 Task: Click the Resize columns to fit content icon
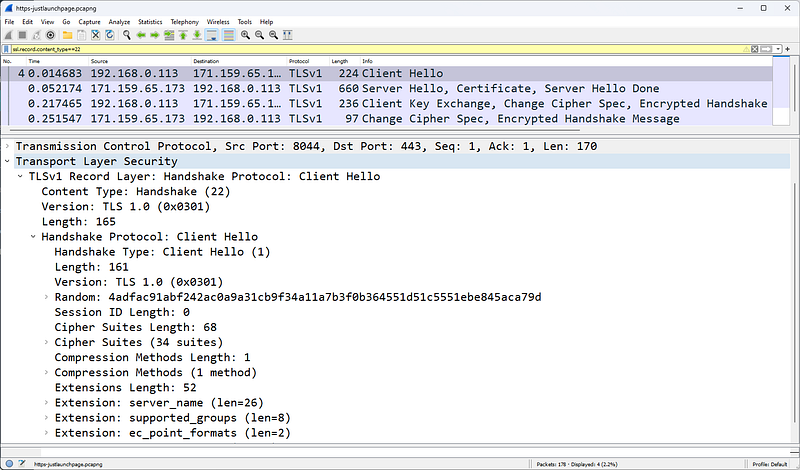click(287, 35)
